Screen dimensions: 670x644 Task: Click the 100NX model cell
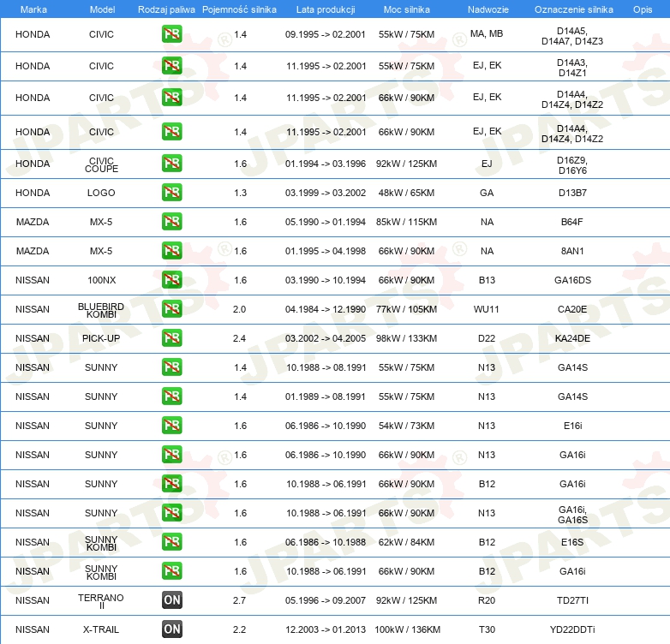click(101, 280)
